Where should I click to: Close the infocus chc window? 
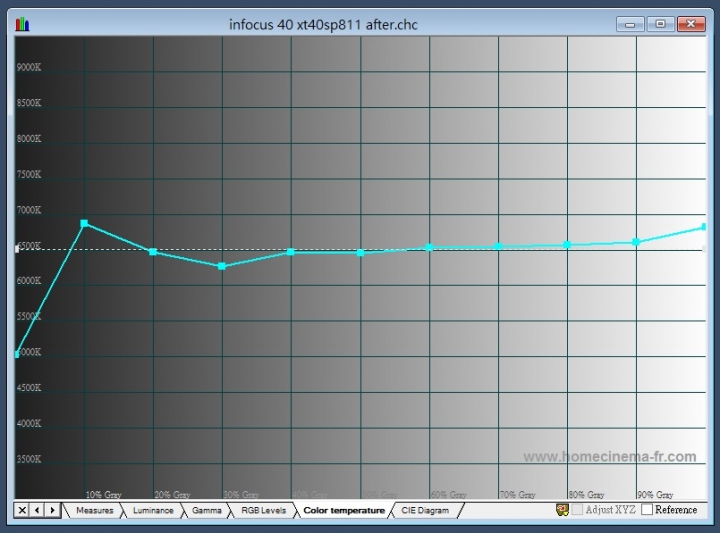point(691,24)
